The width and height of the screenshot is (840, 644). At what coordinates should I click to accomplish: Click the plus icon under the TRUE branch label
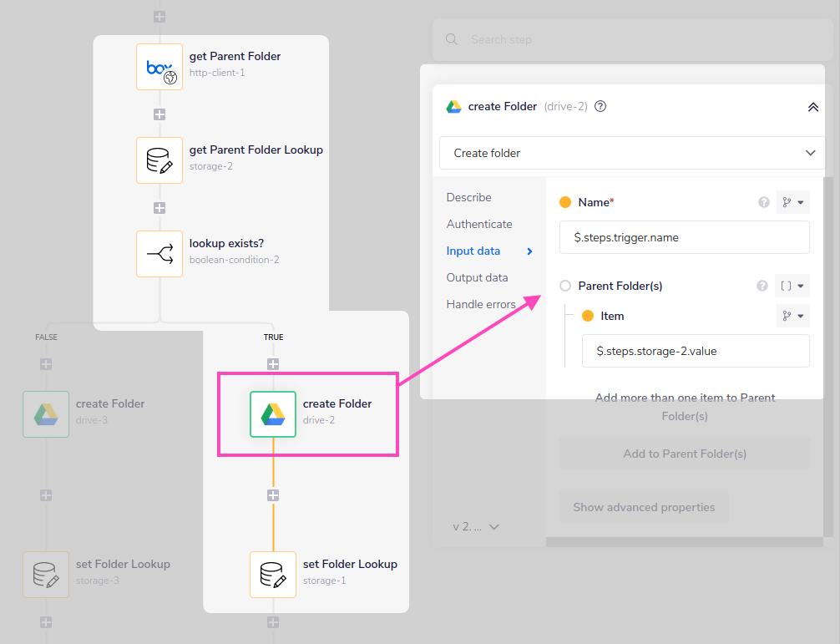click(x=273, y=364)
